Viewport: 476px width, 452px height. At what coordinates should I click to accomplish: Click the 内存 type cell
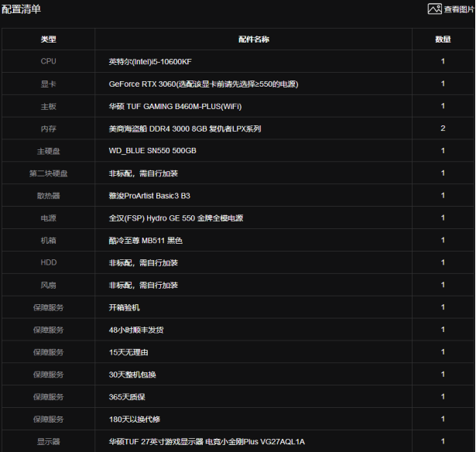(x=48, y=128)
